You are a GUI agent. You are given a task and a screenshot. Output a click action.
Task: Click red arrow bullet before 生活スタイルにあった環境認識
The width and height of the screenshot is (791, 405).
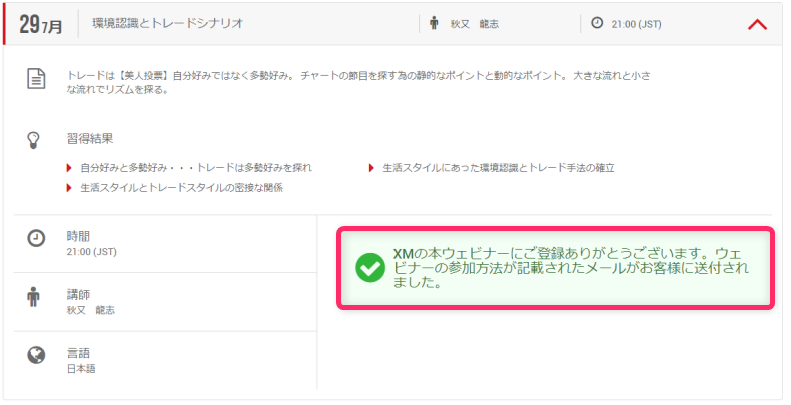[x=371, y=168]
